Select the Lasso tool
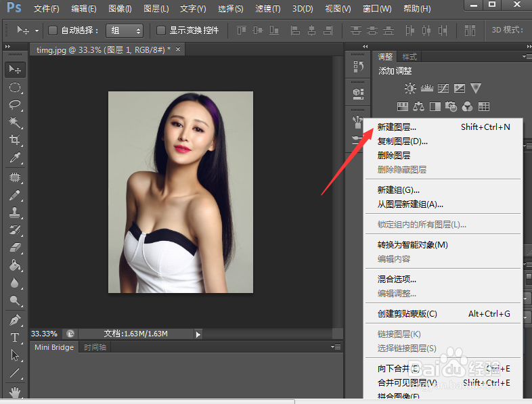532x404 pixels. 15,104
